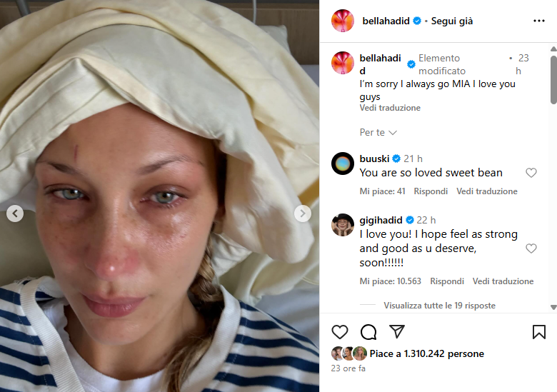Viewport: 557px width, 392px height.
Task: Open bellahadid profile picture in header
Action: [x=343, y=21]
